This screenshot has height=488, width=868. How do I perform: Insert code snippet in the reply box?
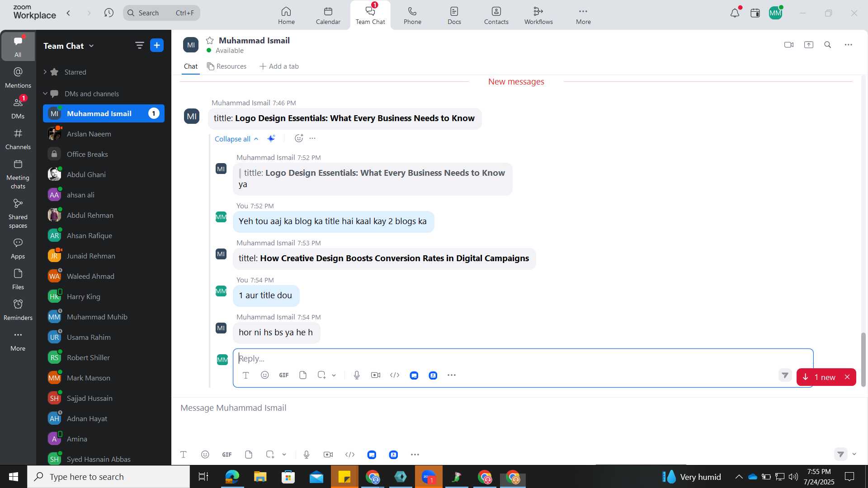pos(395,375)
